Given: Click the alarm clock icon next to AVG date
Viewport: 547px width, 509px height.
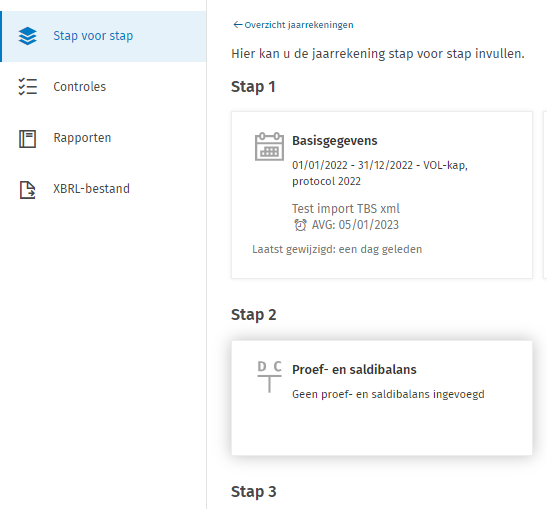Looking at the screenshot, I should click(x=300, y=225).
